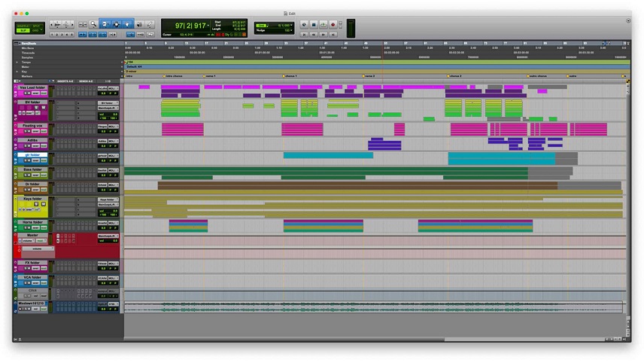644x363 pixels.
Task: Expand the Key ruler
Action: coord(17,72)
